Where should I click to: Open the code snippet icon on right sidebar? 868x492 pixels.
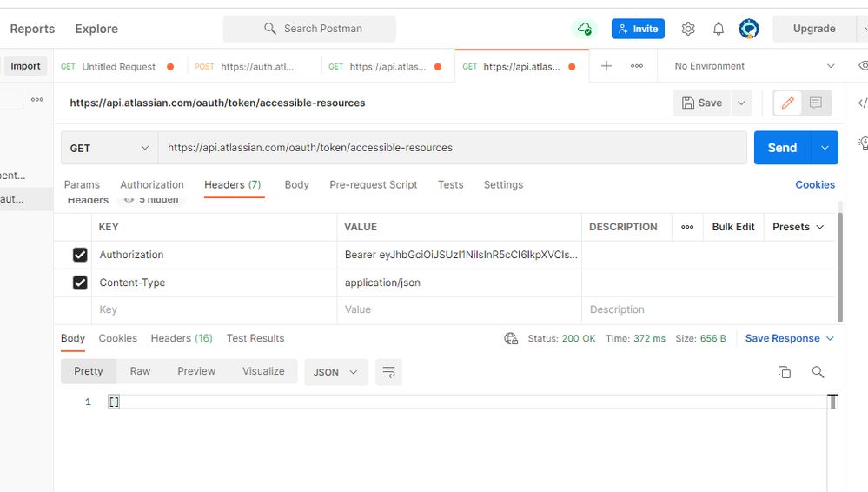863,103
